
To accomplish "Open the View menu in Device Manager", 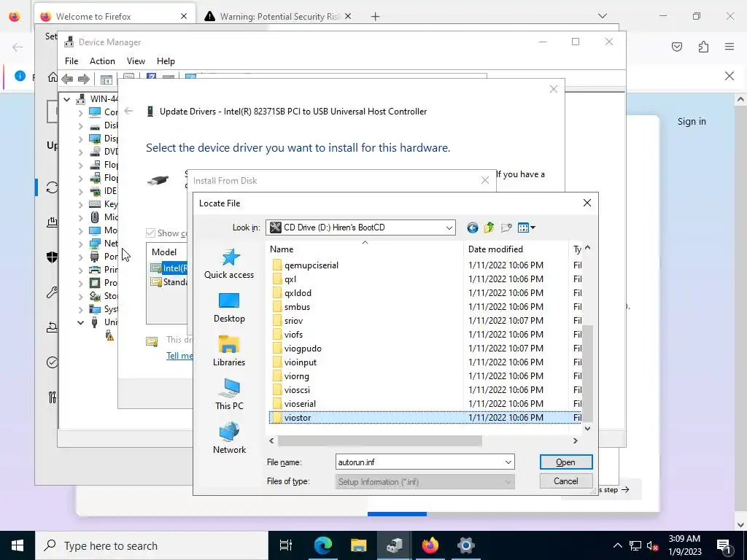I will tap(136, 61).
